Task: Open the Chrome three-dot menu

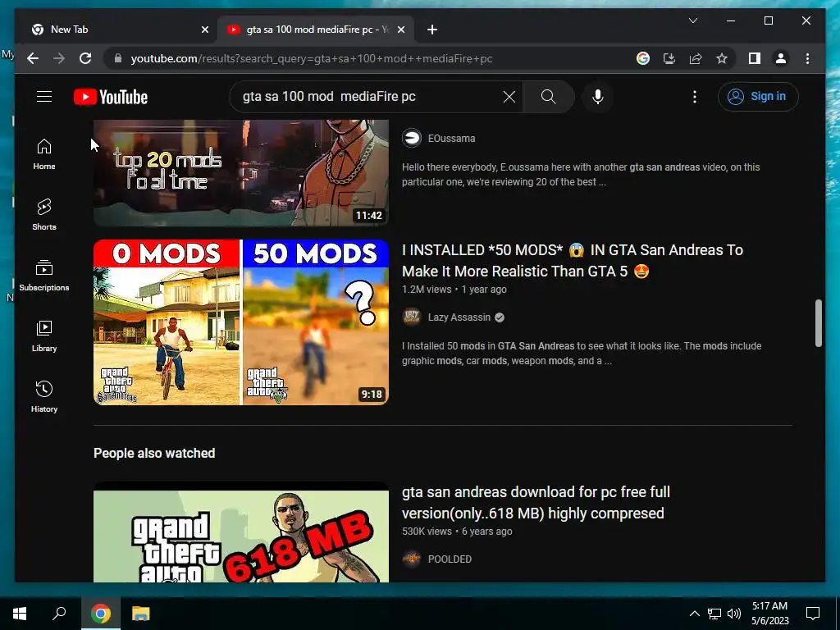Action: click(x=807, y=58)
